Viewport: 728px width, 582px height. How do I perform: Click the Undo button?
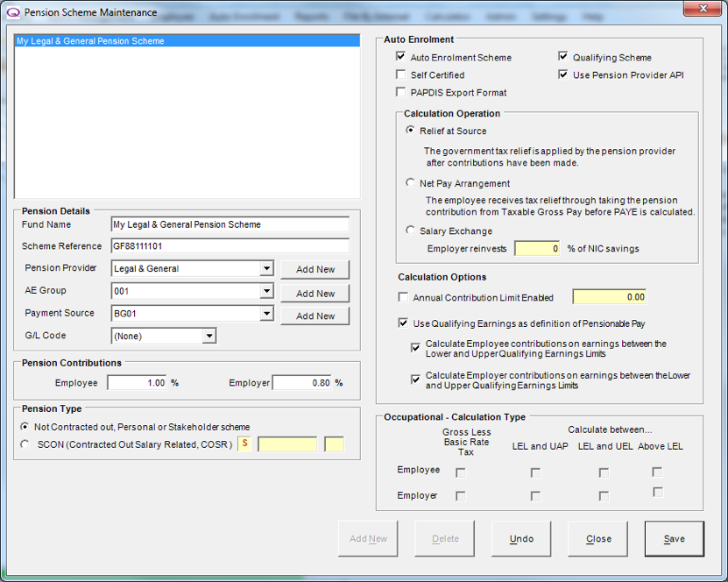pos(520,538)
